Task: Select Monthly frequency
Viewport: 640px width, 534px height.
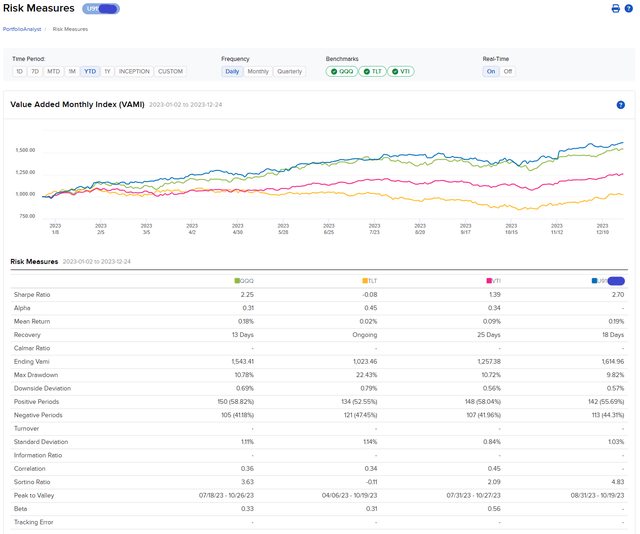Action: click(258, 72)
